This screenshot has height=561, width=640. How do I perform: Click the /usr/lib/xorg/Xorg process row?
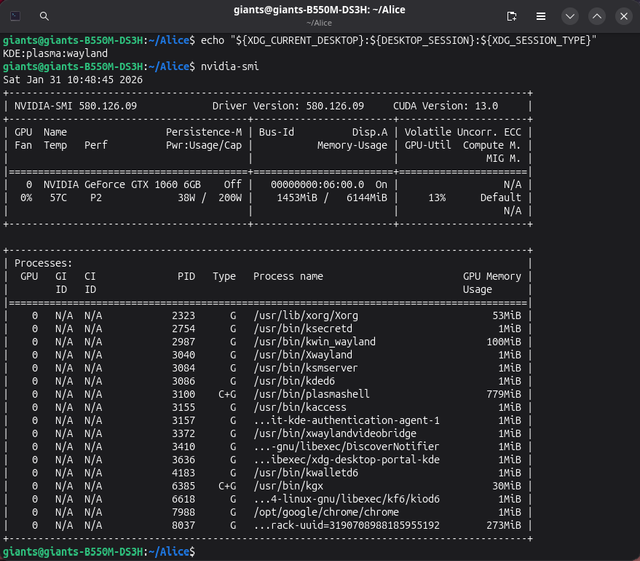pyautogui.click(x=267, y=316)
